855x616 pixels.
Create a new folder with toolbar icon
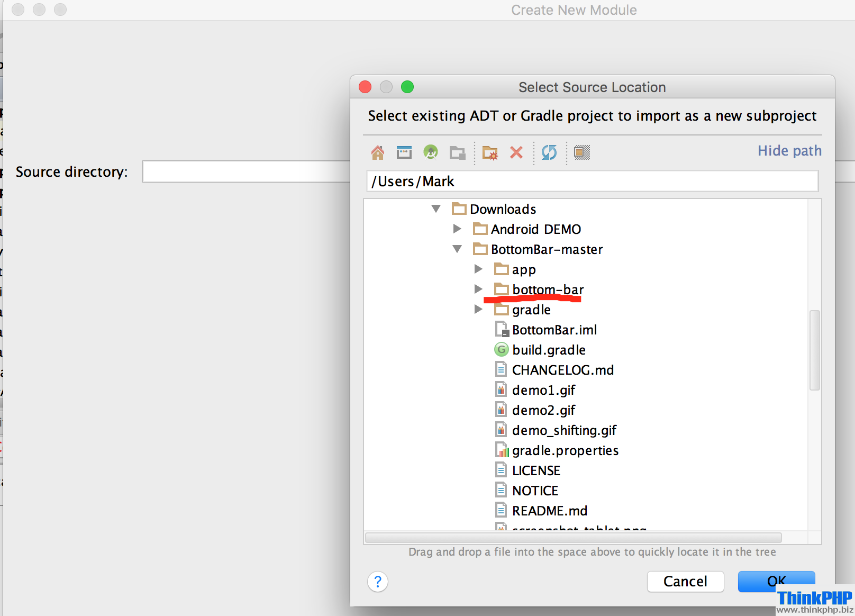coord(490,152)
